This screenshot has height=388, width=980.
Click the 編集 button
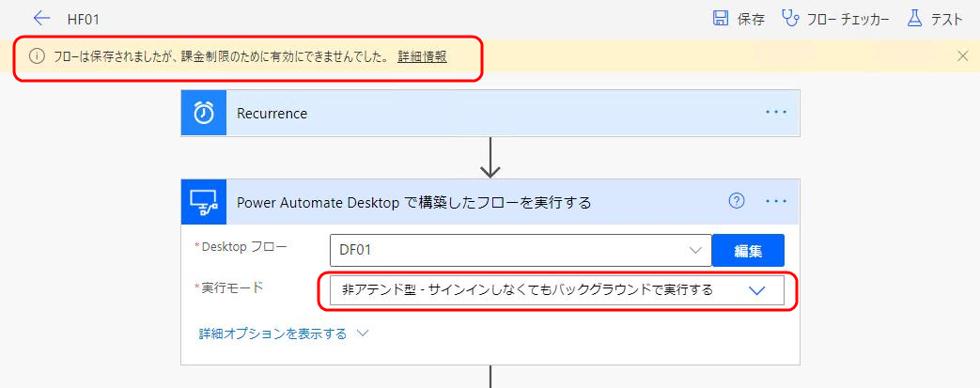click(x=748, y=251)
